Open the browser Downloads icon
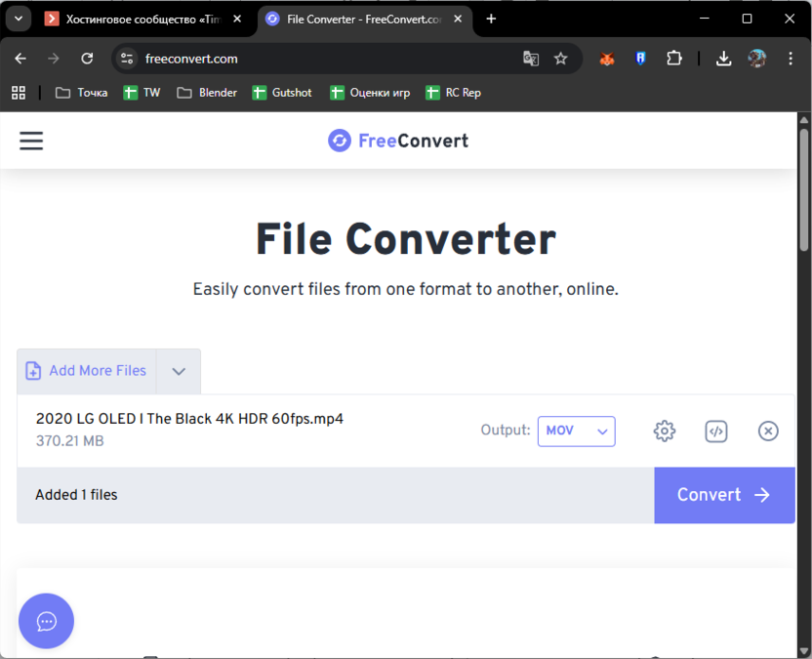 724,59
